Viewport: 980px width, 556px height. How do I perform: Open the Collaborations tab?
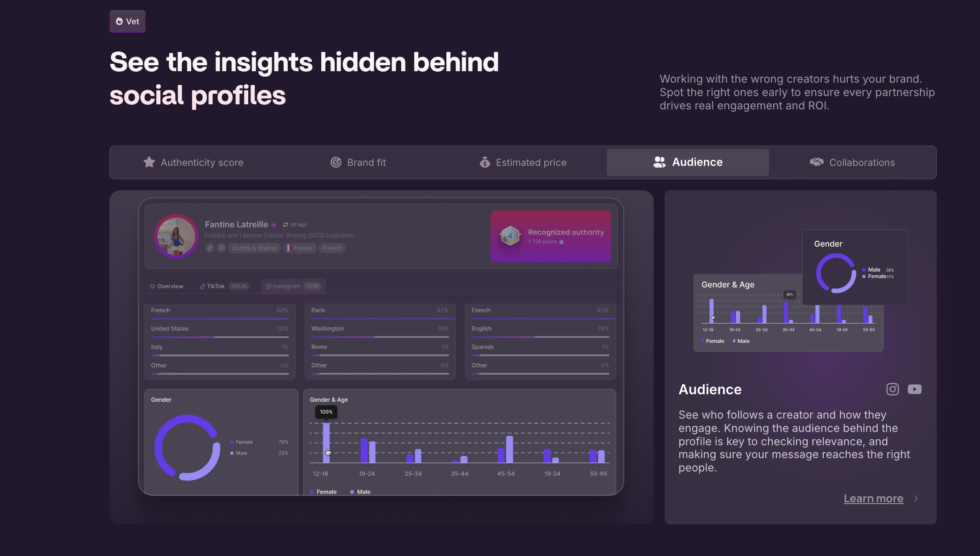click(852, 162)
